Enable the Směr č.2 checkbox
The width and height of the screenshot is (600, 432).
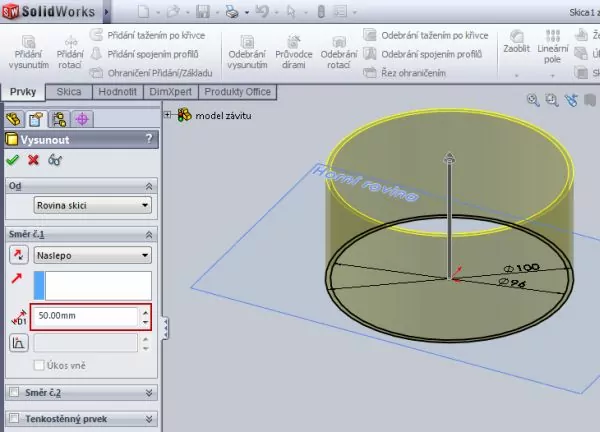[13, 392]
